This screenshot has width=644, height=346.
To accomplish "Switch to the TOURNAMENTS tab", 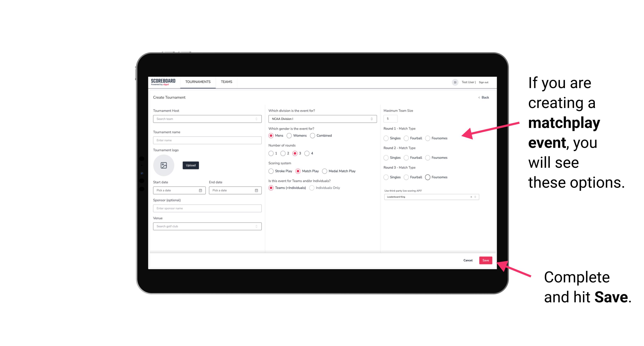I will pyautogui.click(x=198, y=82).
